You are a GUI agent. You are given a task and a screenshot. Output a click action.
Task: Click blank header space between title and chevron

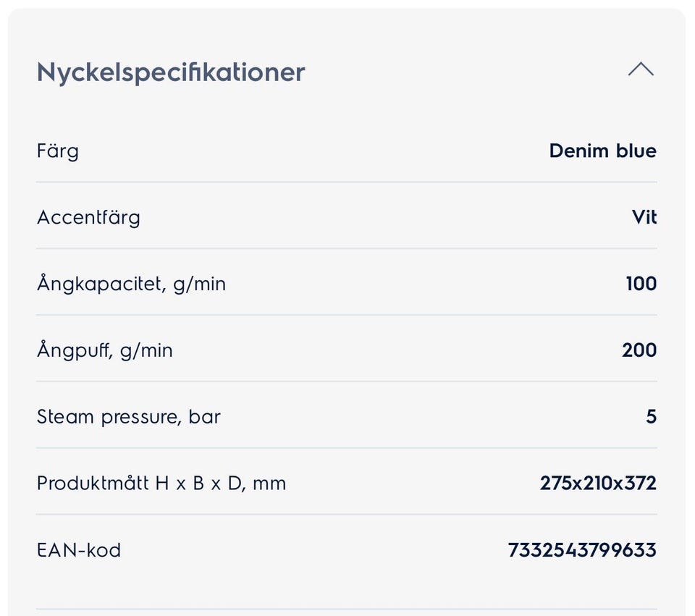tap(463, 72)
